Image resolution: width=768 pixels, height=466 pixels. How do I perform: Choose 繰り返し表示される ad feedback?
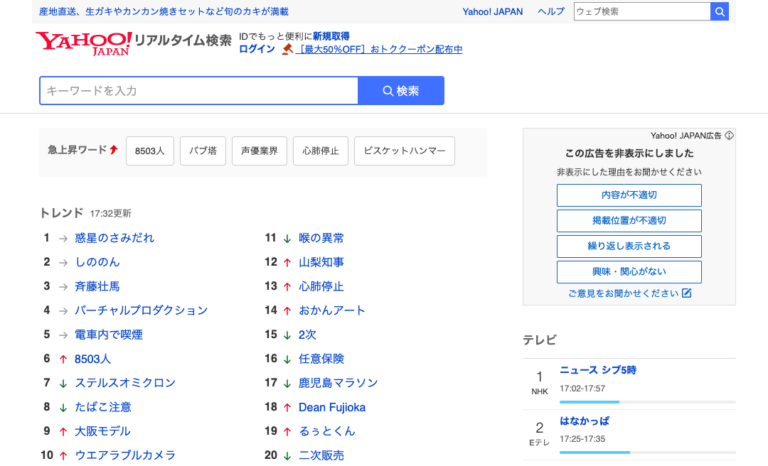pos(629,246)
